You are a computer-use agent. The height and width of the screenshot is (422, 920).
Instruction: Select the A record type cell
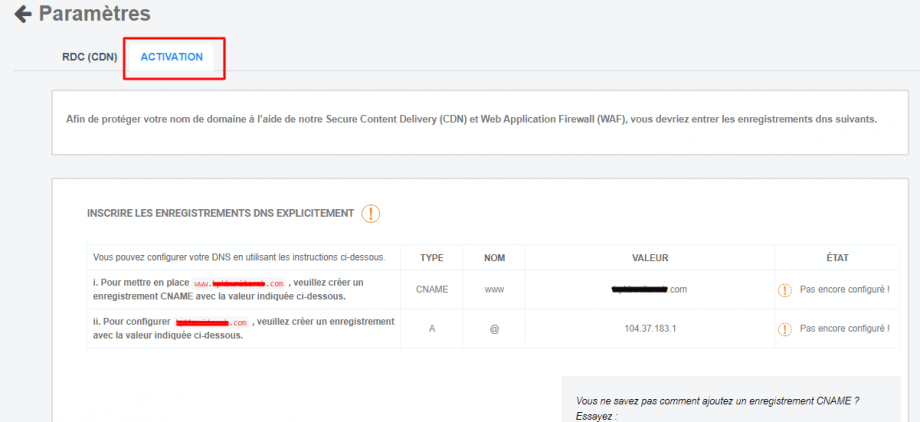[x=431, y=329]
